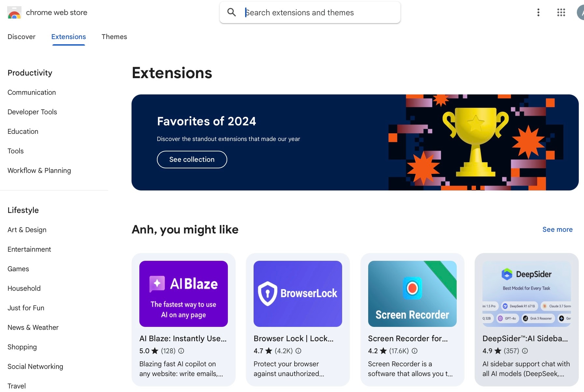This screenshot has width=584, height=392.
Task: Switch to the Discover tab
Action: [21, 37]
